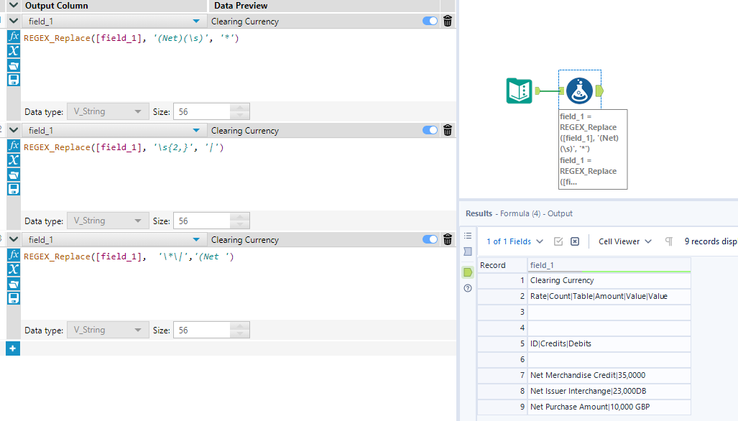Open columns and constants X for second expression
This screenshot has height=421, width=738.
click(14, 160)
